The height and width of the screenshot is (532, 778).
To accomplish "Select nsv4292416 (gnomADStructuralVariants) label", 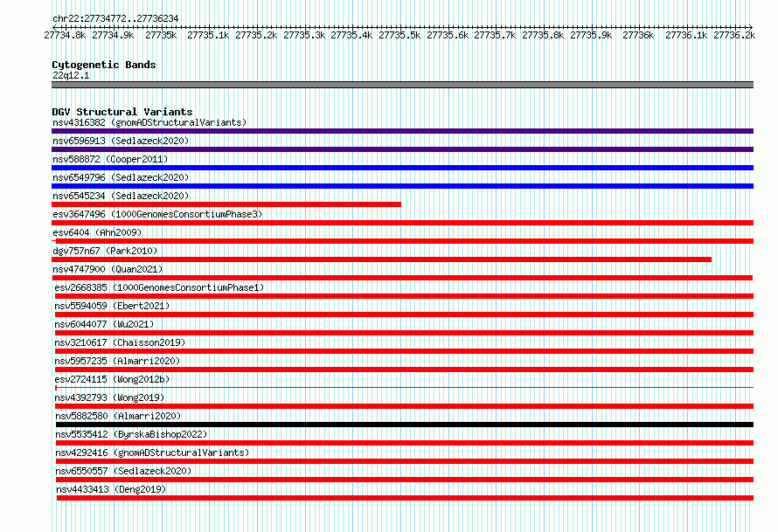I will (152, 453).
